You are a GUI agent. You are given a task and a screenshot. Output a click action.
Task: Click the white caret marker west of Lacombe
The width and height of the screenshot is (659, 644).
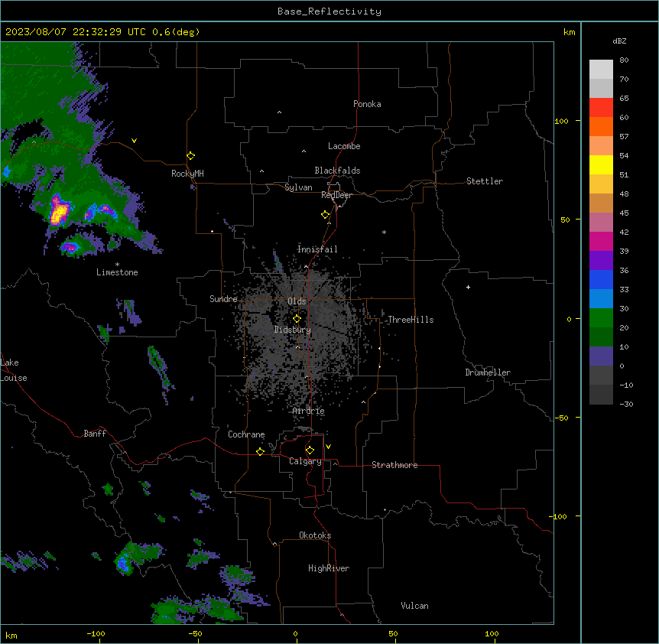304,151
